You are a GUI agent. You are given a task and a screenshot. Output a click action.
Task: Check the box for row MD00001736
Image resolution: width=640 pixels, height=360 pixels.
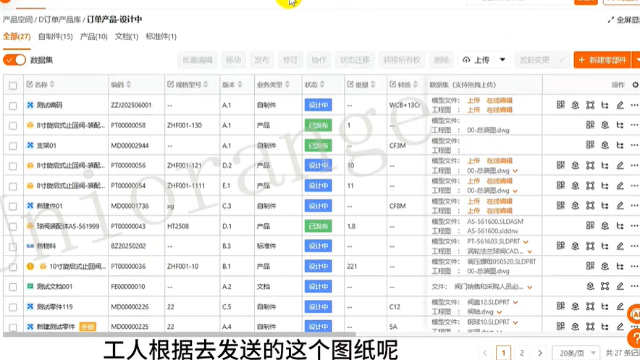(13, 207)
